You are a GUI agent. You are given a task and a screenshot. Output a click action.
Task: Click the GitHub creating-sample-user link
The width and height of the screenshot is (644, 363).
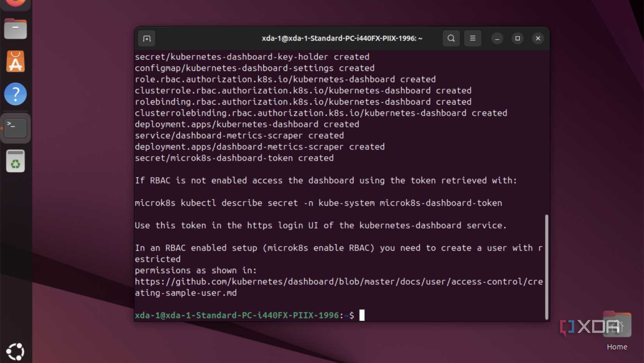(x=339, y=281)
